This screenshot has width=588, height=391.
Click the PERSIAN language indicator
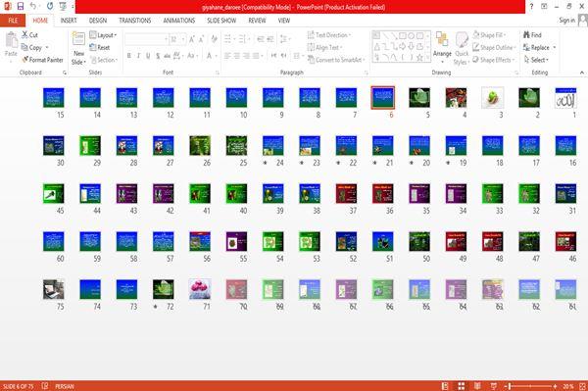coord(64,386)
